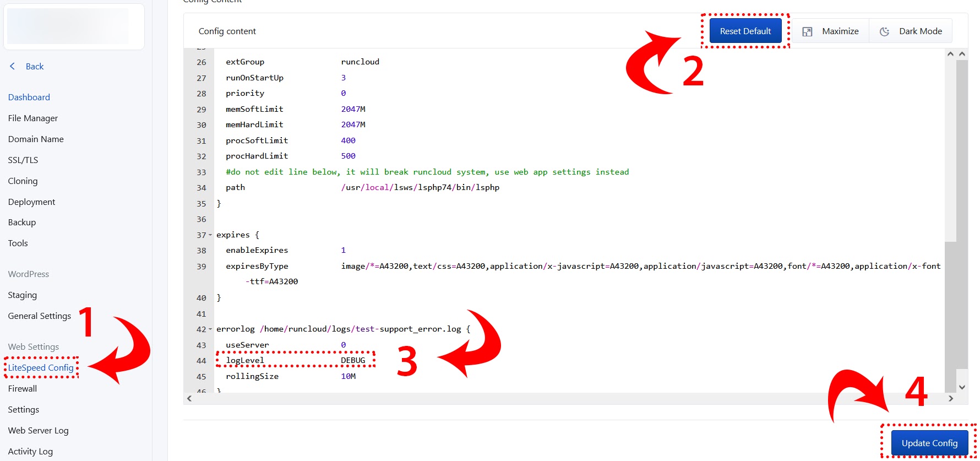Open the Domain Name page
980x461 pixels.
pyautogui.click(x=36, y=139)
